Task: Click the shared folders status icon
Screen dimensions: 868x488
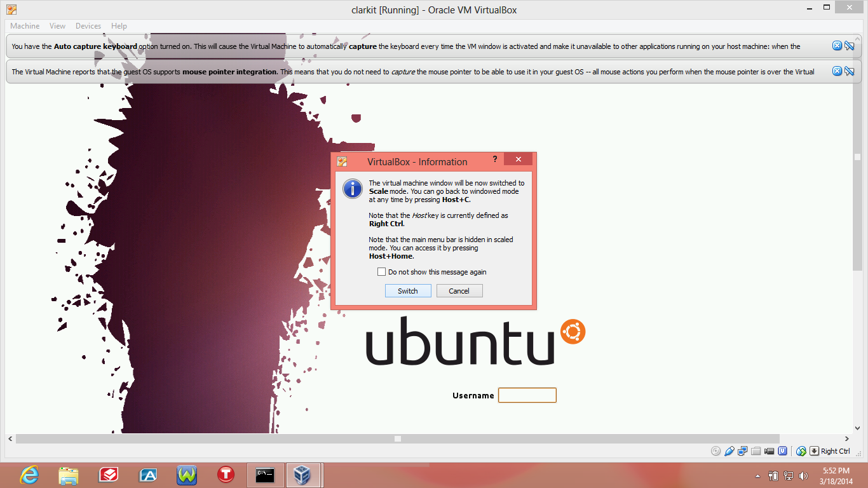Action: [x=756, y=451]
